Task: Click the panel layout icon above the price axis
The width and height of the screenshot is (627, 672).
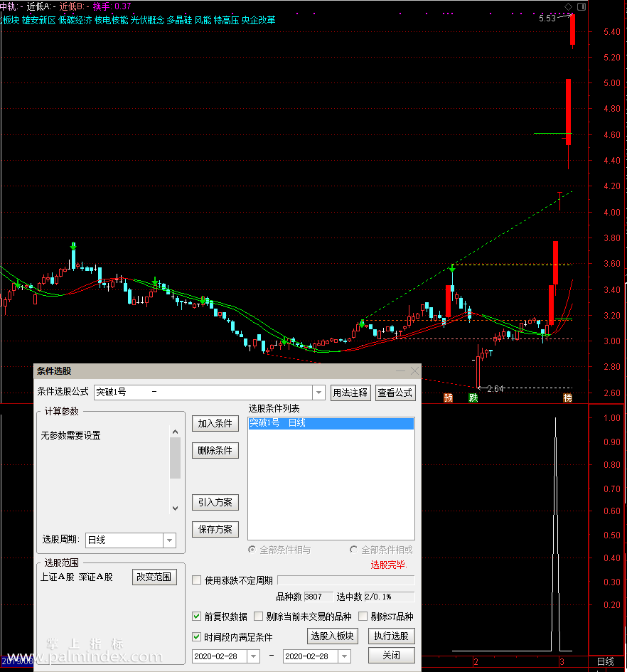Action: (x=581, y=6)
